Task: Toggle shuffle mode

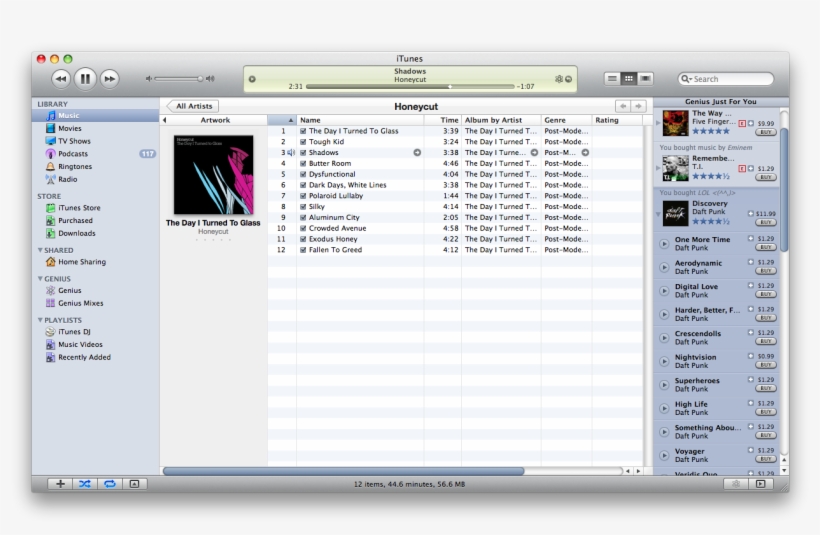Action: point(85,484)
